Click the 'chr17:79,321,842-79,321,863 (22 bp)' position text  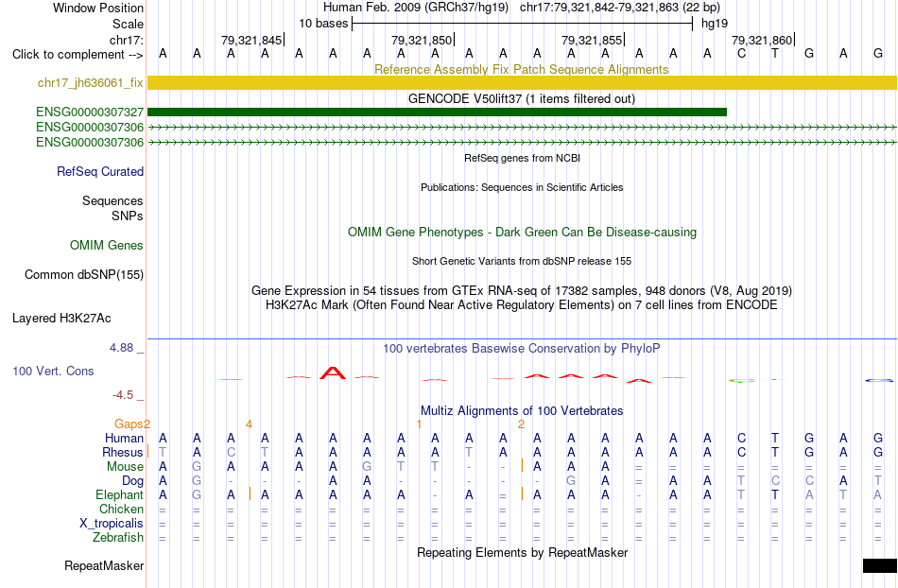620,8
